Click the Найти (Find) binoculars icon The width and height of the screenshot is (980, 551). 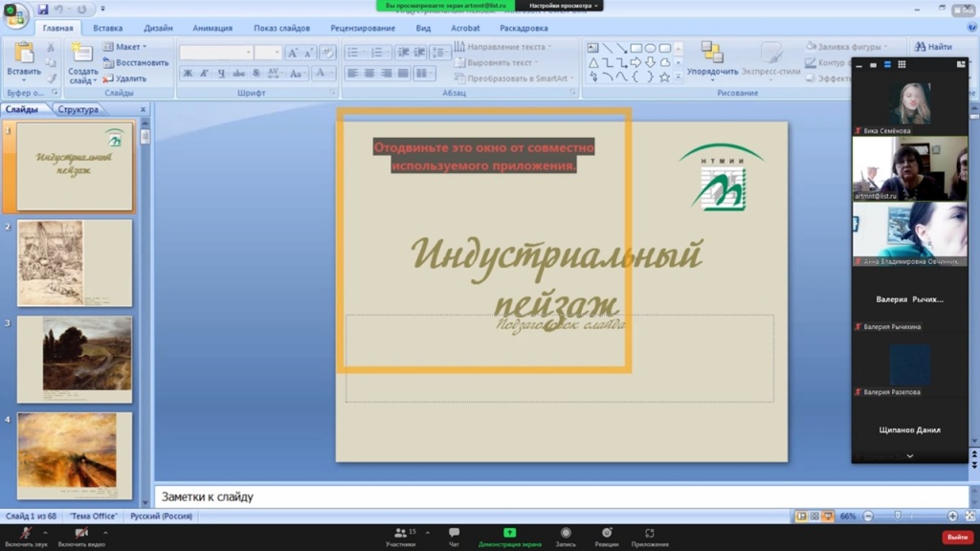tap(919, 46)
